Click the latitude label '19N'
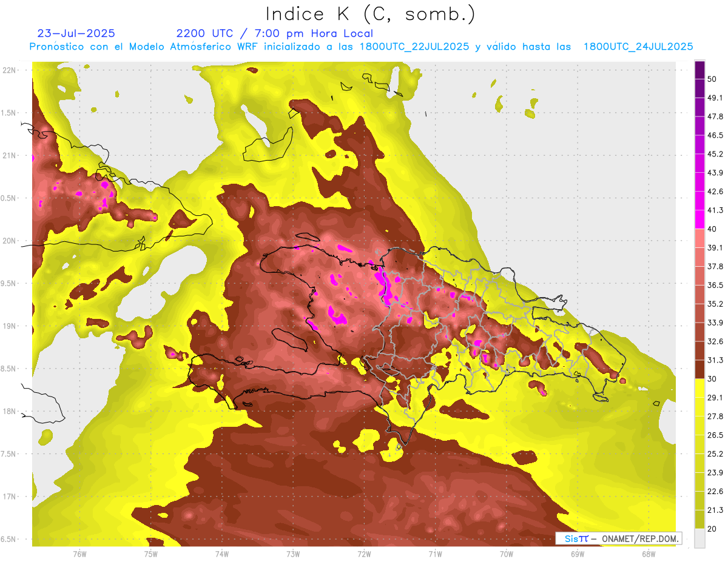The height and width of the screenshot is (562, 728). (9, 326)
